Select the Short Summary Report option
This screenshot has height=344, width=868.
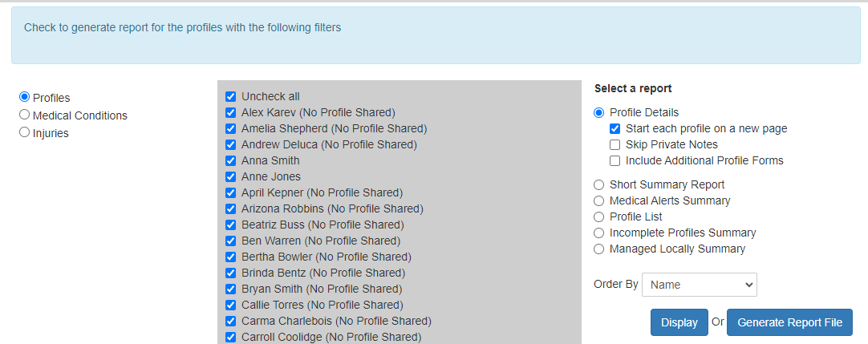599,184
